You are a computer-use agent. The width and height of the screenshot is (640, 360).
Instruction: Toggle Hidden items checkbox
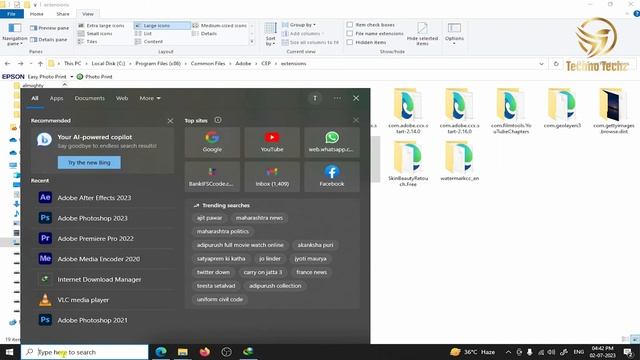(350, 42)
